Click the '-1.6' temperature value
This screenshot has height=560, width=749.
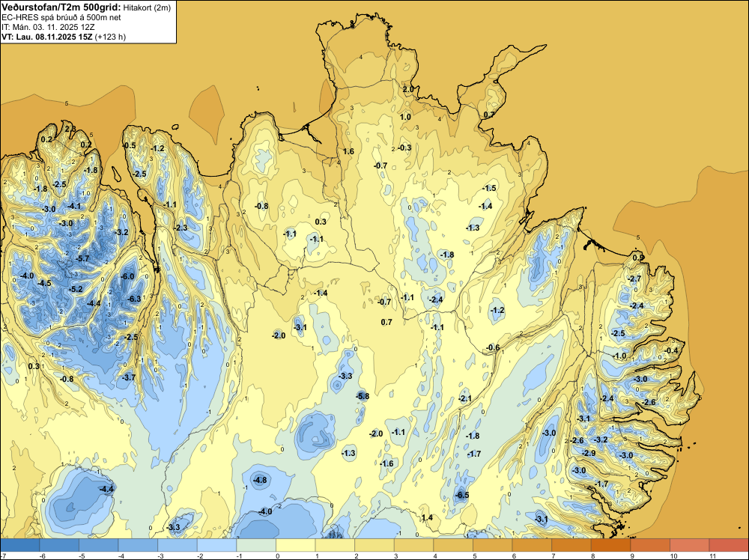point(386,463)
